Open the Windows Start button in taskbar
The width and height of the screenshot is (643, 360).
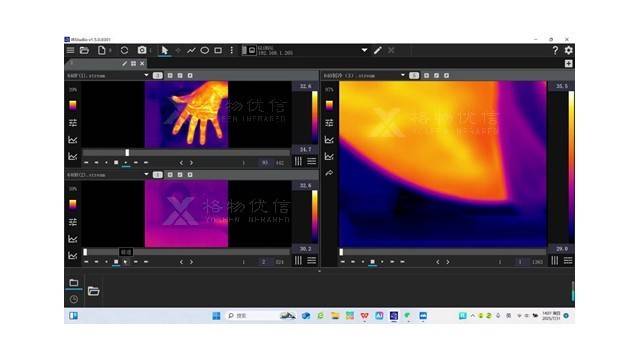pos(217,315)
